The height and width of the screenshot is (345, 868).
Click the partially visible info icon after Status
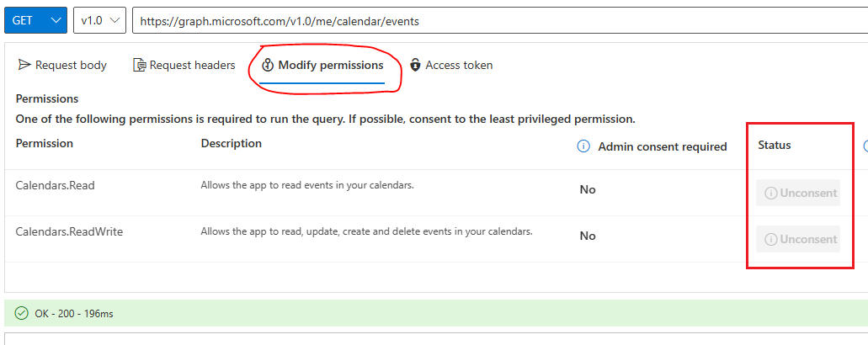(865, 146)
